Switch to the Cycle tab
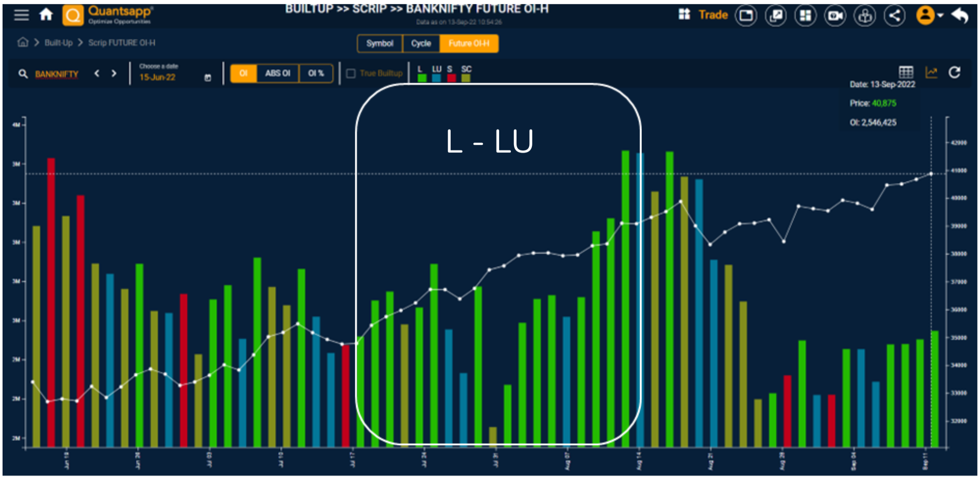980x482 pixels. pyautogui.click(x=421, y=43)
